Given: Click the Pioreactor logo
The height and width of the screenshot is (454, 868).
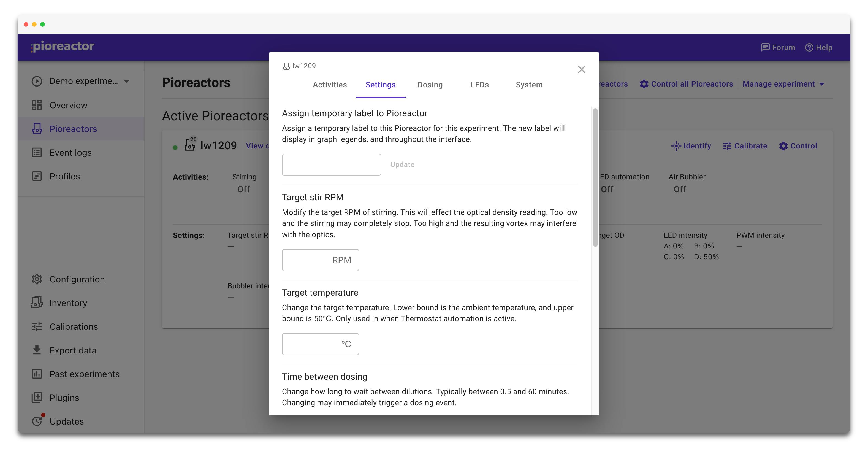Looking at the screenshot, I should (x=62, y=47).
